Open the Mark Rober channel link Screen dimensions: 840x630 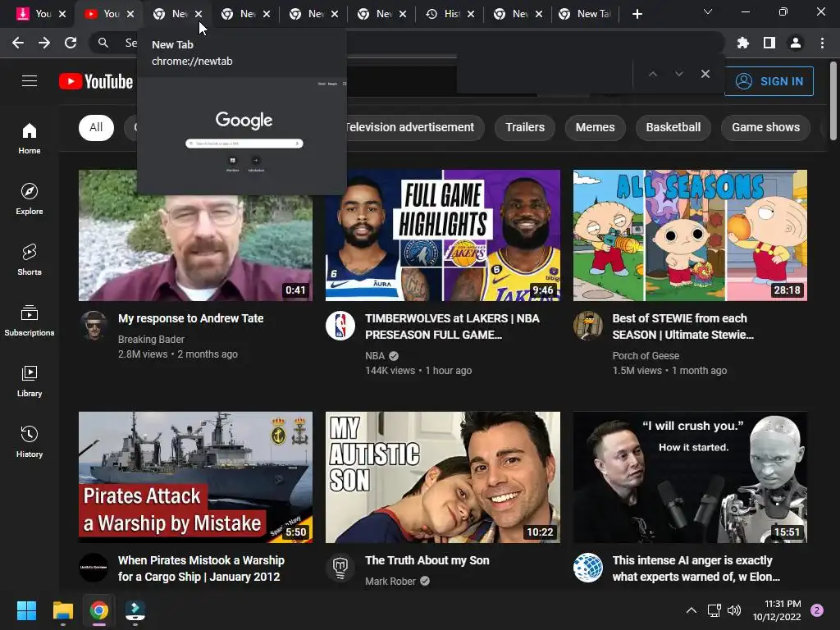(390, 582)
